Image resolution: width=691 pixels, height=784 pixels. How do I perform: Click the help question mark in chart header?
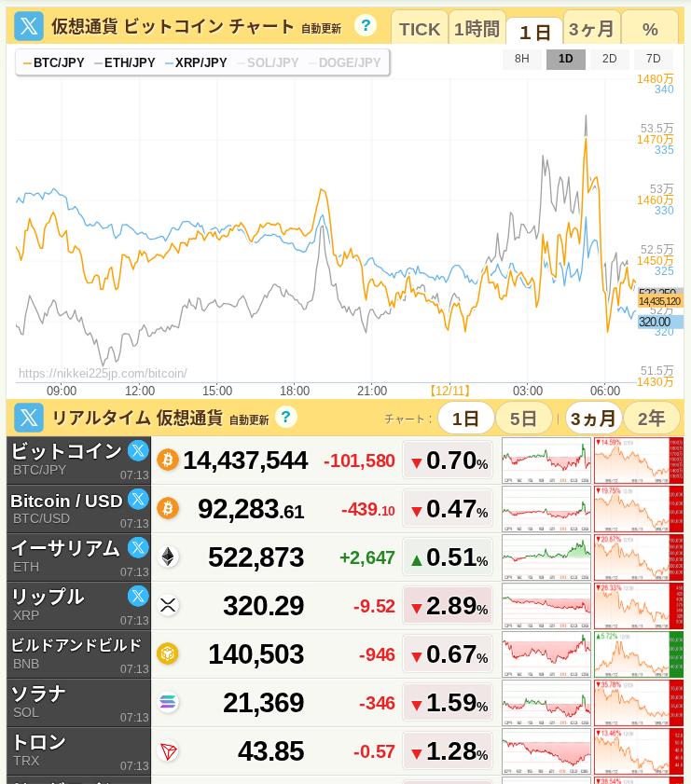366,25
